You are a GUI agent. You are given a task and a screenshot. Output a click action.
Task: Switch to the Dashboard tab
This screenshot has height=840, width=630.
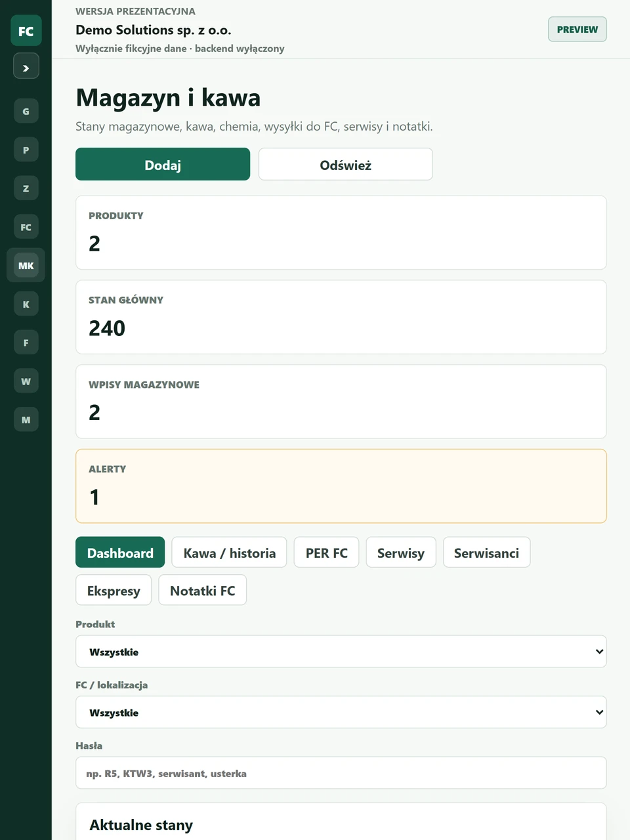(120, 553)
